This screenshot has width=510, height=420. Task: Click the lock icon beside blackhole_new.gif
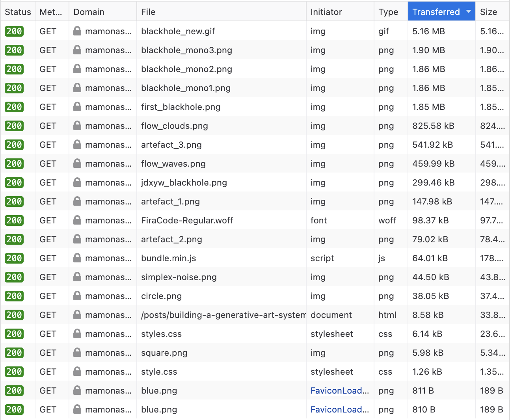point(77,31)
